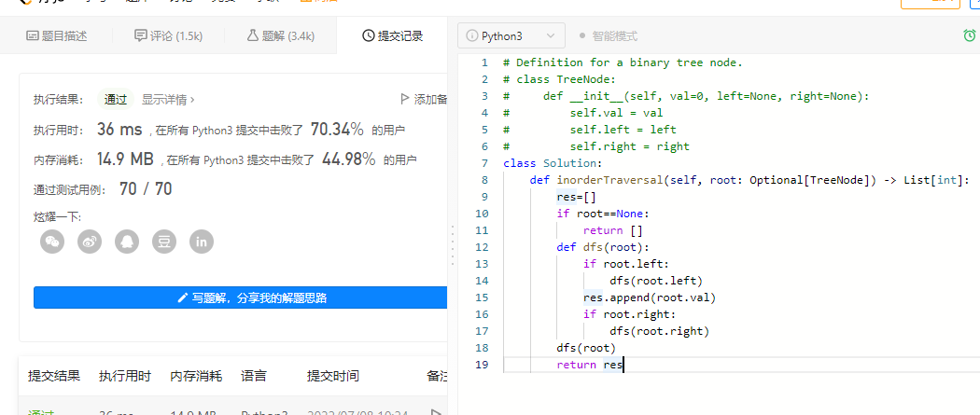Screen dimensions: 980x415
Task: Click the 提交结果 column header
Action: click(54, 376)
